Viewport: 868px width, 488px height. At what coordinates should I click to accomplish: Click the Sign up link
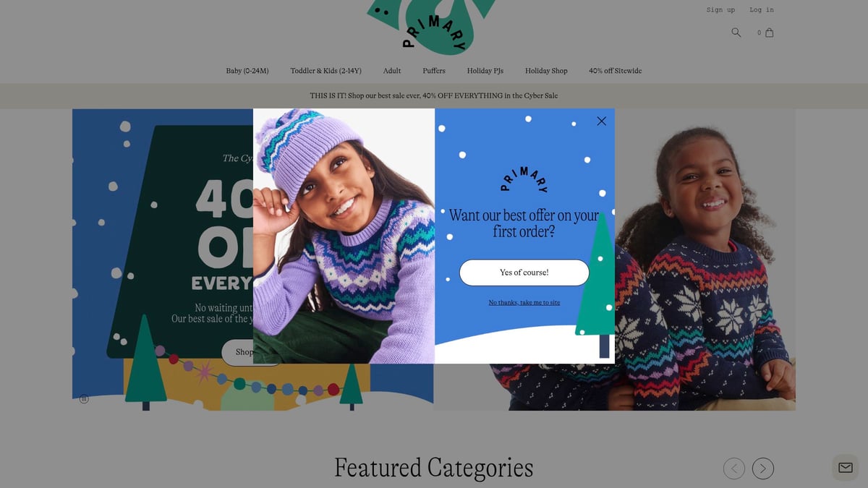pyautogui.click(x=720, y=10)
